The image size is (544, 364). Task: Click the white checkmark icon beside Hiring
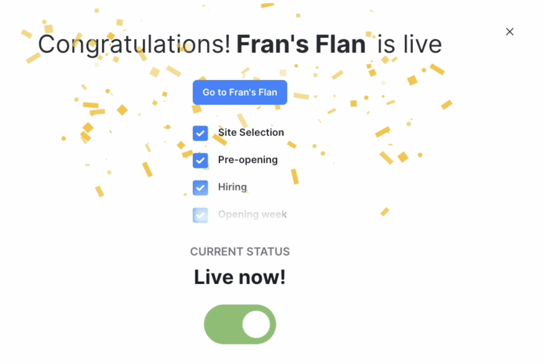(200, 188)
